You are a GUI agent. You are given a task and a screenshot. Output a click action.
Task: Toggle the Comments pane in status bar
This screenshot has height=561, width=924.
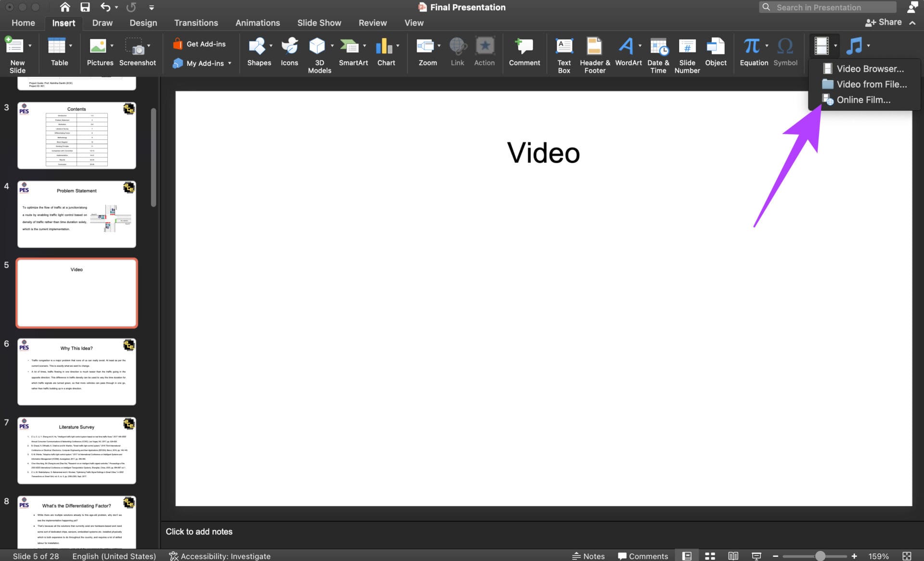[643, 556]
